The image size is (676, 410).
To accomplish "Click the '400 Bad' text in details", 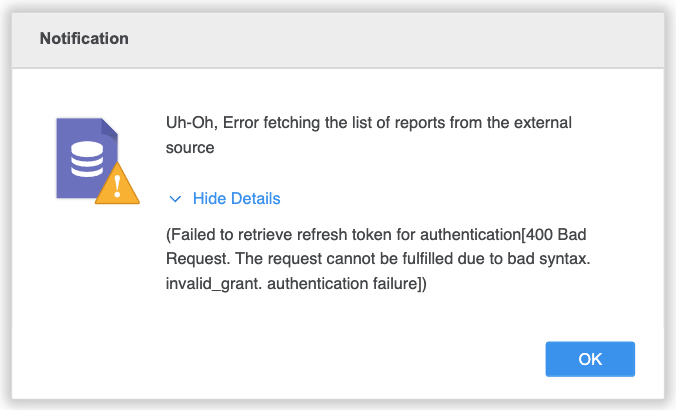I will click(556, 235).
